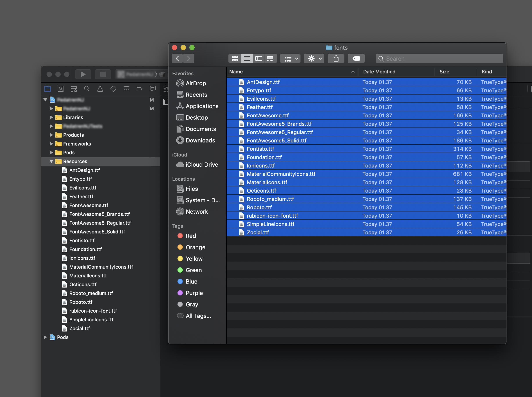This screenshot has width=532, height=397.
Task: Open the item grouping dropdown in Finder
Action: [290, 58]
